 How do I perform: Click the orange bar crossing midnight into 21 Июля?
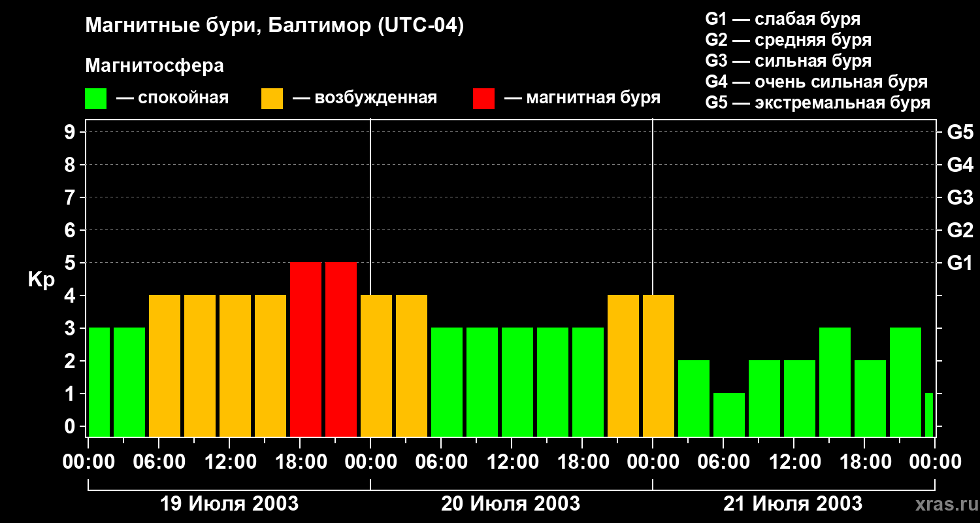[659, 365]
